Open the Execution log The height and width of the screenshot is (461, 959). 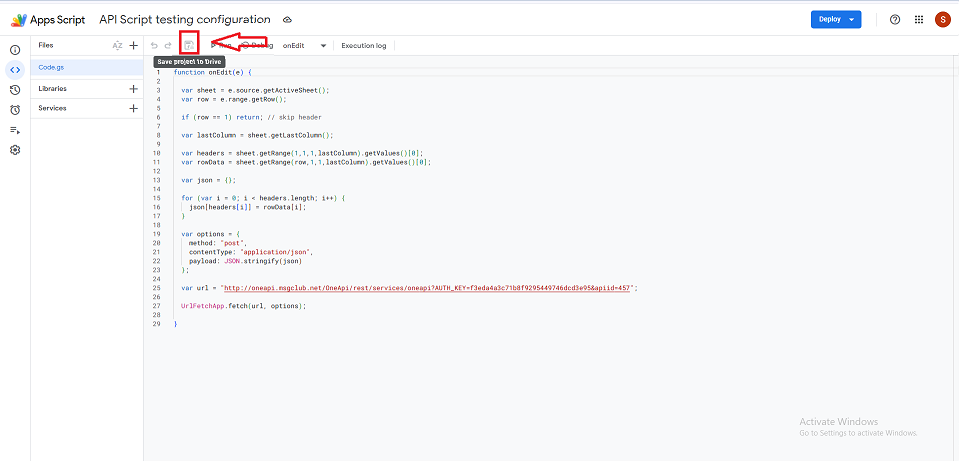tap(364, 45)
